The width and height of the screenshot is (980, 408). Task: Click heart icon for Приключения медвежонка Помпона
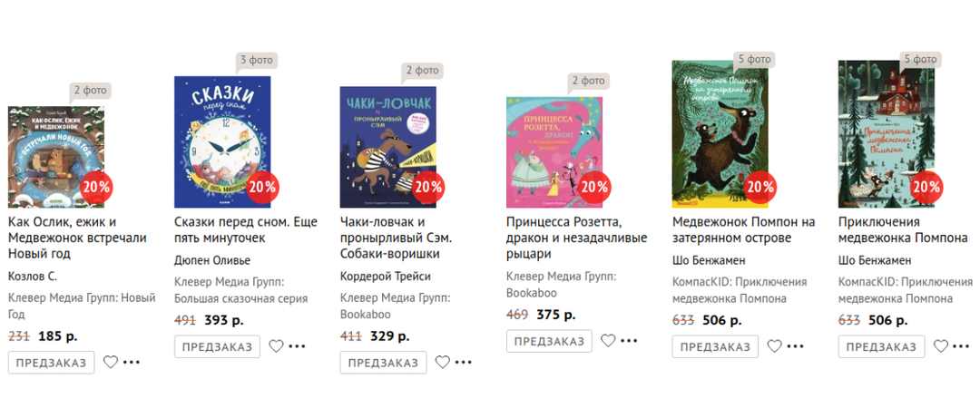(x=941, y=346)
